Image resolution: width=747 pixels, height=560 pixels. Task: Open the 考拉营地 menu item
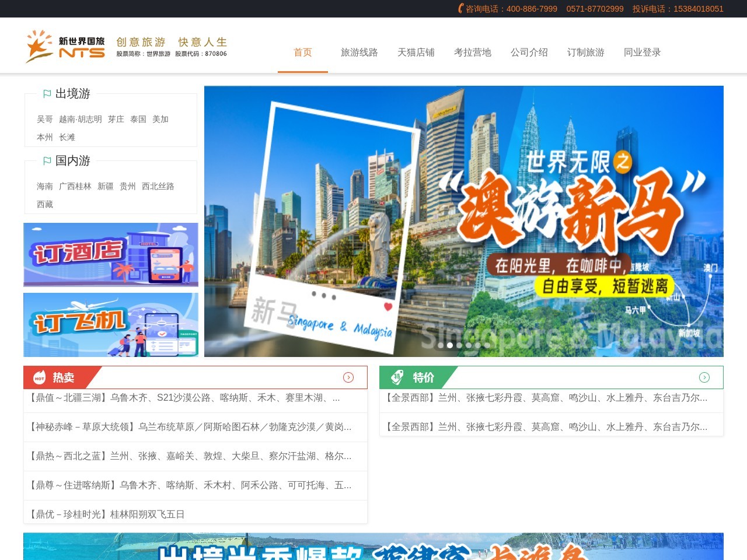(x=473, y=52)
